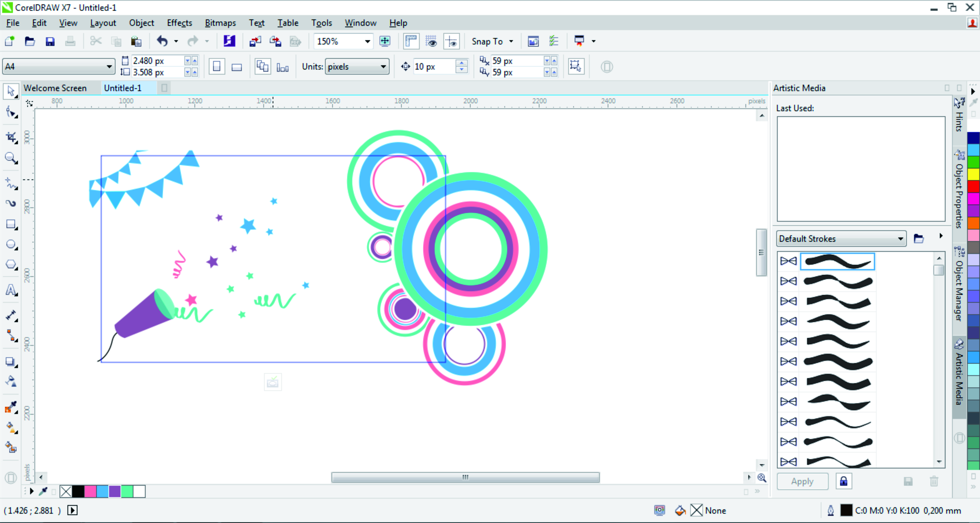
Task: Select the Crop tool
Action: coord(11,137)
